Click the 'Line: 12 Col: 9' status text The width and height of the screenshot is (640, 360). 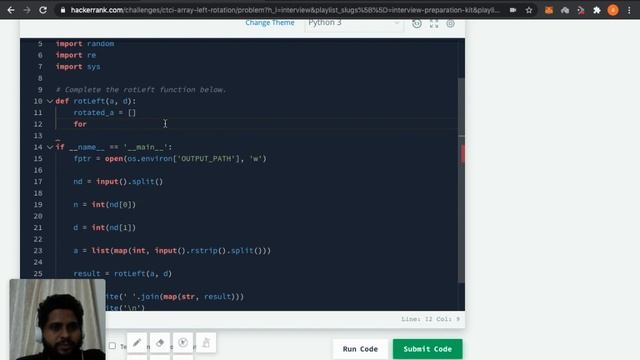pos(431,319)
